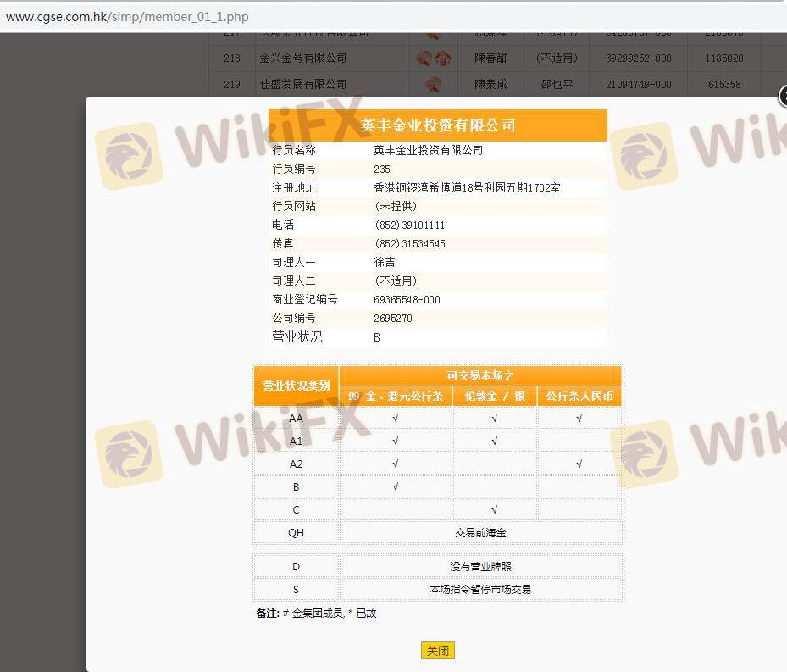Click the phone number (852) 39101111

click(409, 225)
